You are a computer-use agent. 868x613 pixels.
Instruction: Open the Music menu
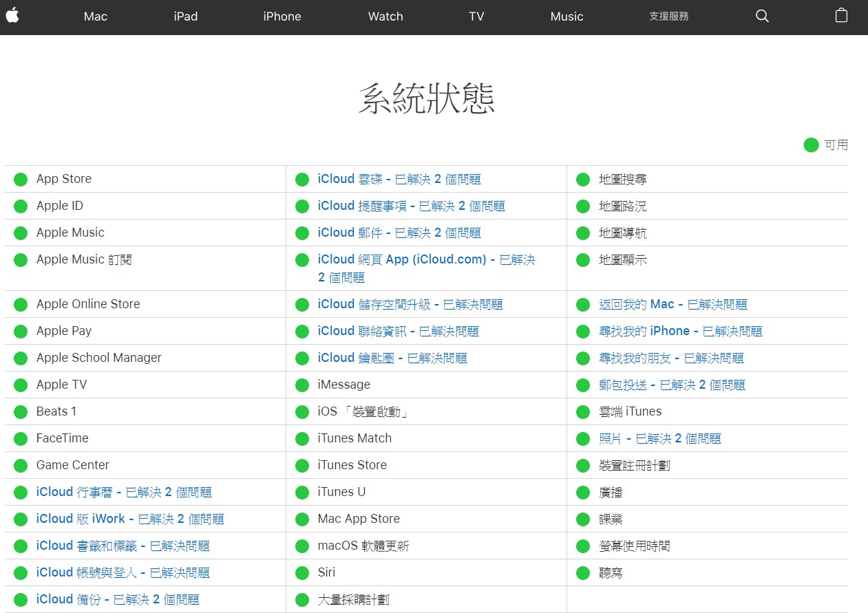[567, 17]
